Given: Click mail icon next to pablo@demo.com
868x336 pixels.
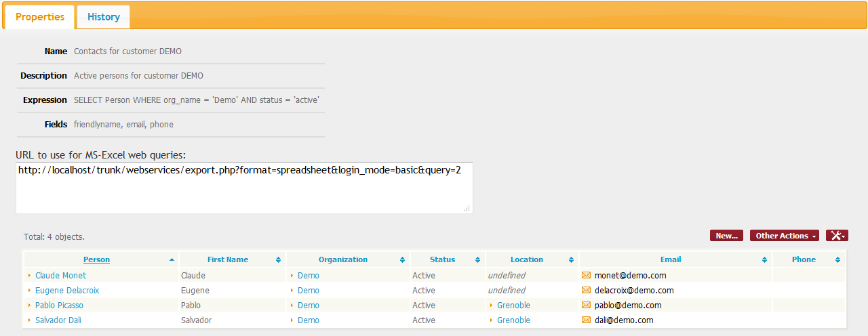Looking at the screenshot, I should 586,306.
